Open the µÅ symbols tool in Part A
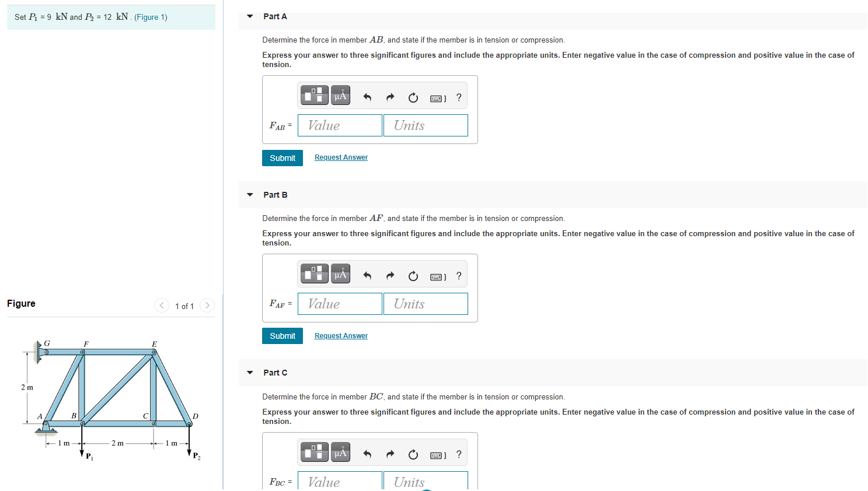This screenshot has height=491, width=868. [341, 95]
